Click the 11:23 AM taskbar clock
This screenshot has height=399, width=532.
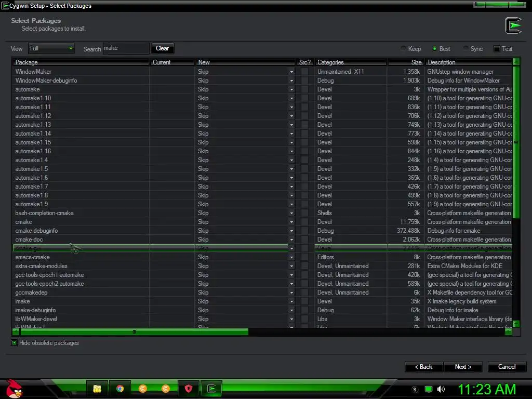487,389
